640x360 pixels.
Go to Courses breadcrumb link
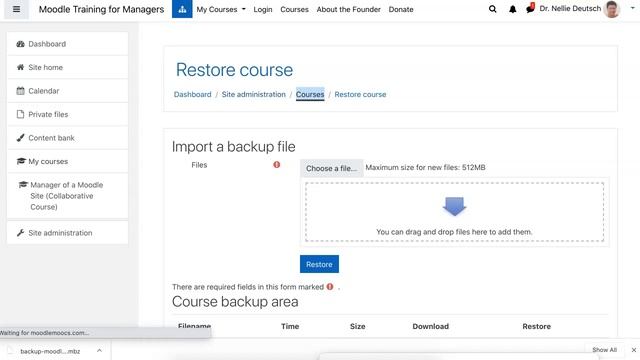coord(310,94)
